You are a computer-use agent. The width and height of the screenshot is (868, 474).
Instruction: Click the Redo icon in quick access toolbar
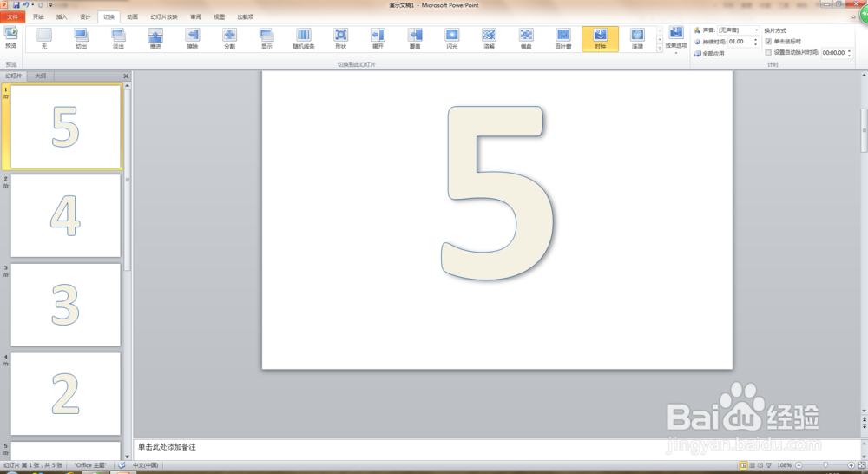[x=41, y=5]
